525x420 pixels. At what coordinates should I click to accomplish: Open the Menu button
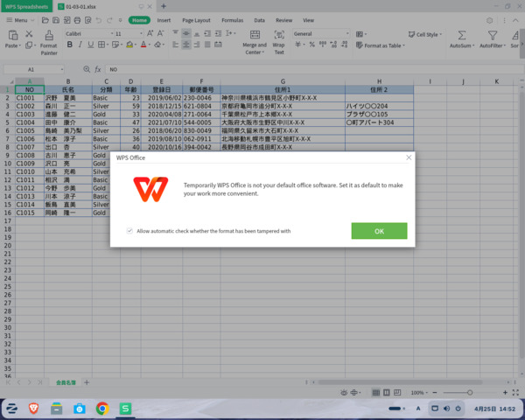click(x=20, y=20)
